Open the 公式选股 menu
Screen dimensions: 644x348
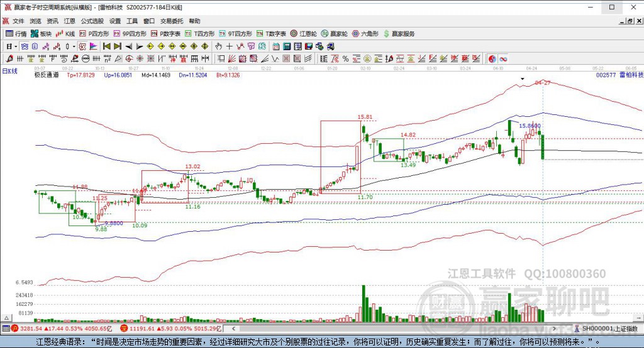tap(92, 21)
